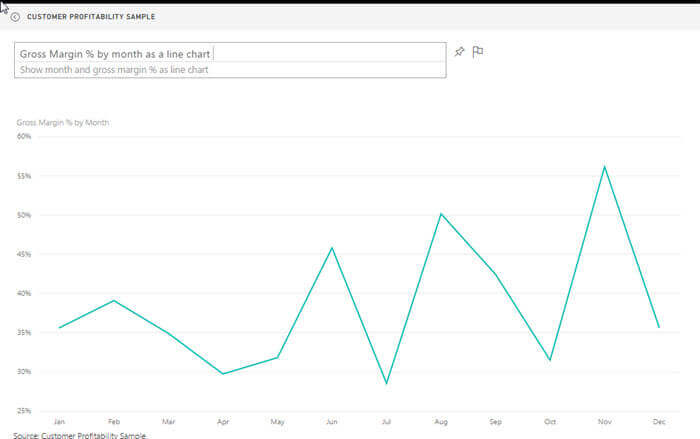Viewport: 700px width, 439px height.
Task: Click the May label on the x-axis
Action: coord(277,422)
